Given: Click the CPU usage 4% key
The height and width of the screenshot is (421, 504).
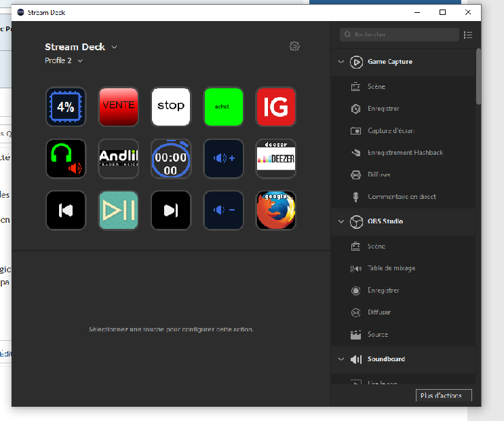Looking at the screenshot, I should (x=66, y=106).
